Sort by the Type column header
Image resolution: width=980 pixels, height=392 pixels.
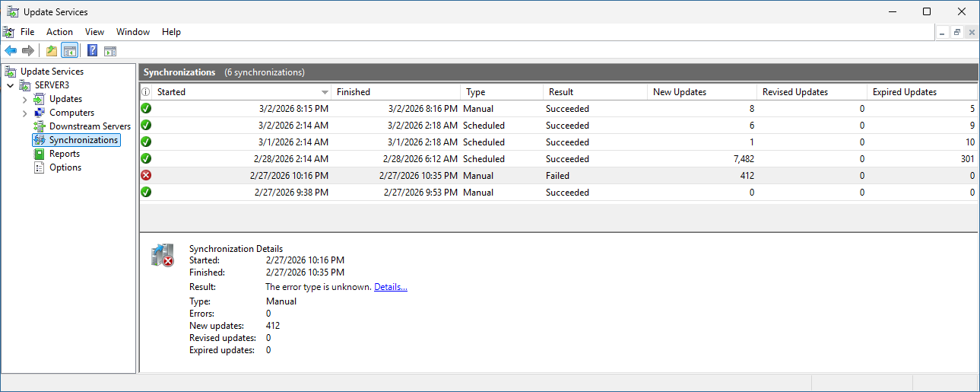click(503, 92)
